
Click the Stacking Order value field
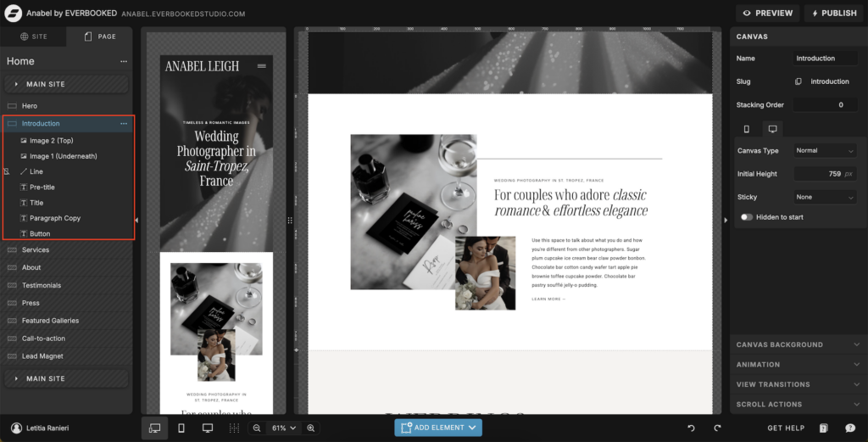(826, 104)
